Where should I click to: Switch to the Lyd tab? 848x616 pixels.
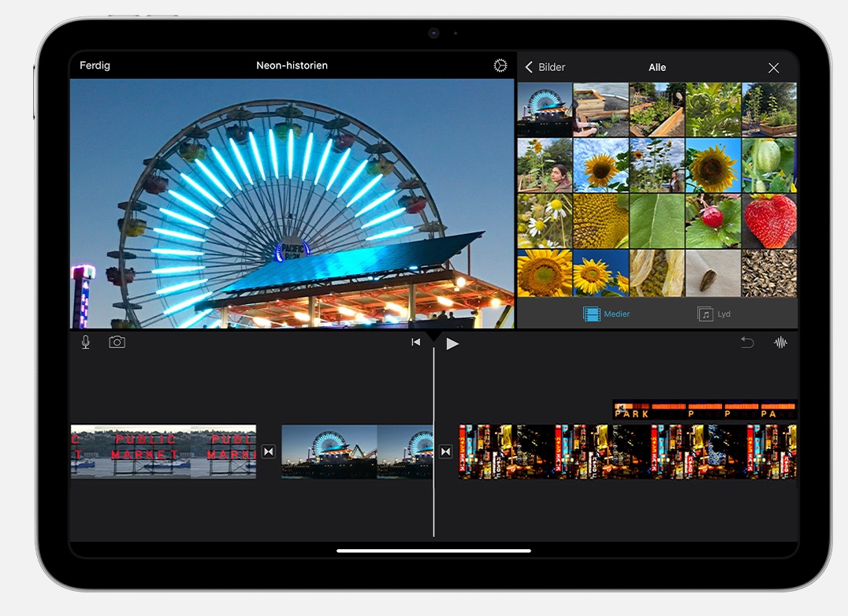[x=714, y=314]
